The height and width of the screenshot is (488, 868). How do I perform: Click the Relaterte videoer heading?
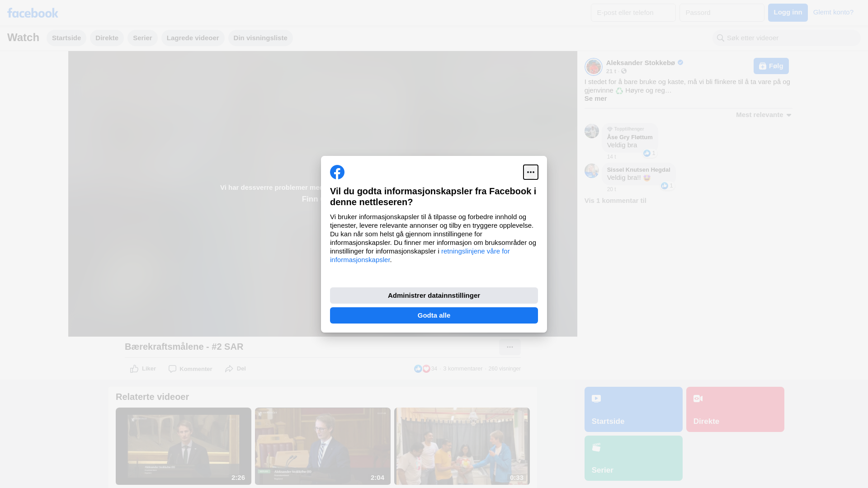[152, 397]
